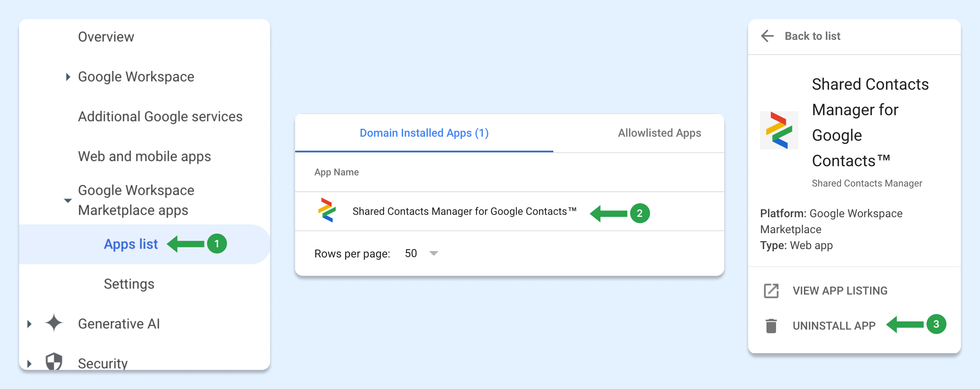Click the Type: Web app text
The height and width of the screenshot is (389, 980).
coord(796,245)
